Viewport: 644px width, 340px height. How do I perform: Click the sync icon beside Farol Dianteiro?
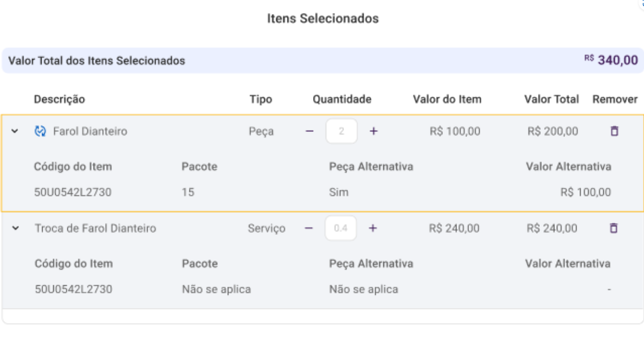(40, 131)
